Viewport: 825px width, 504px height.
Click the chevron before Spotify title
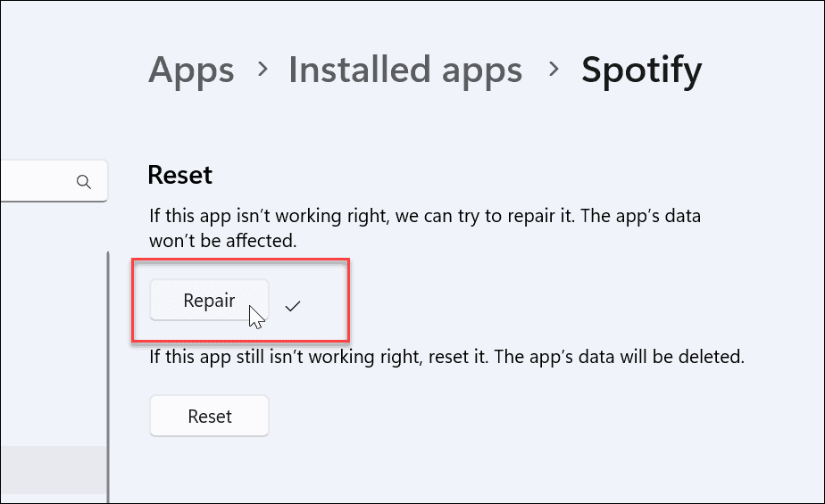(554, 68)
